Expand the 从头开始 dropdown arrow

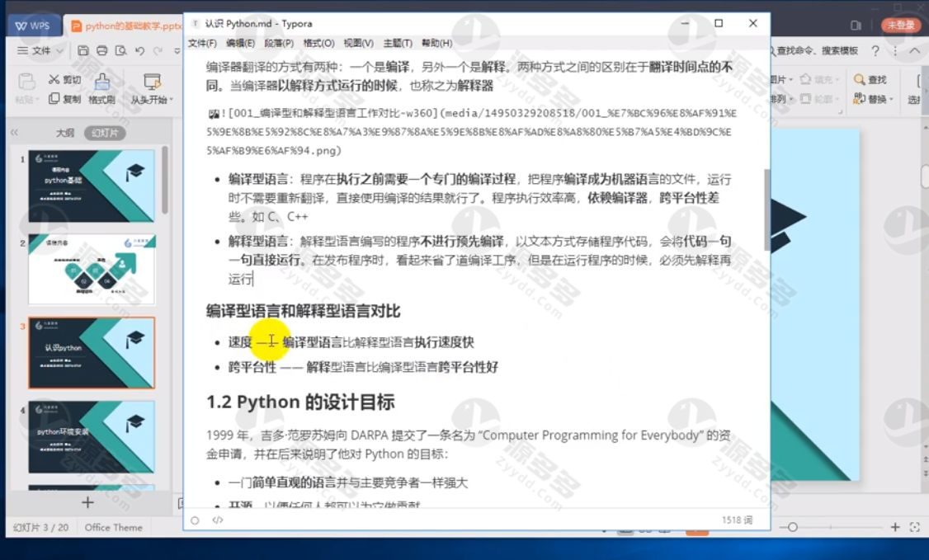click(x=172, y=100)
